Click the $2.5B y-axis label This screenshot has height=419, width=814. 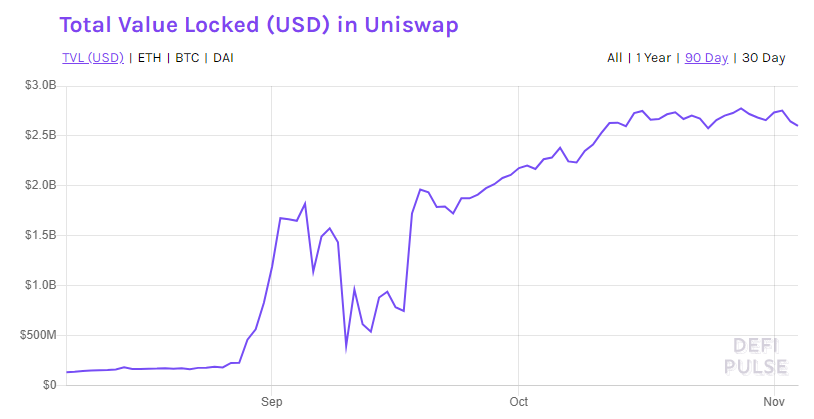[x=40, y=135]
